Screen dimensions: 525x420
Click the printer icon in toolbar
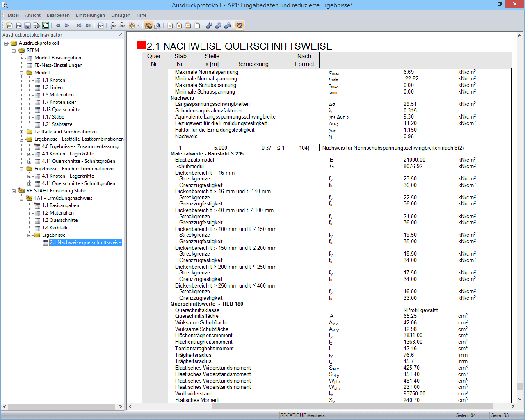point(37,25)
